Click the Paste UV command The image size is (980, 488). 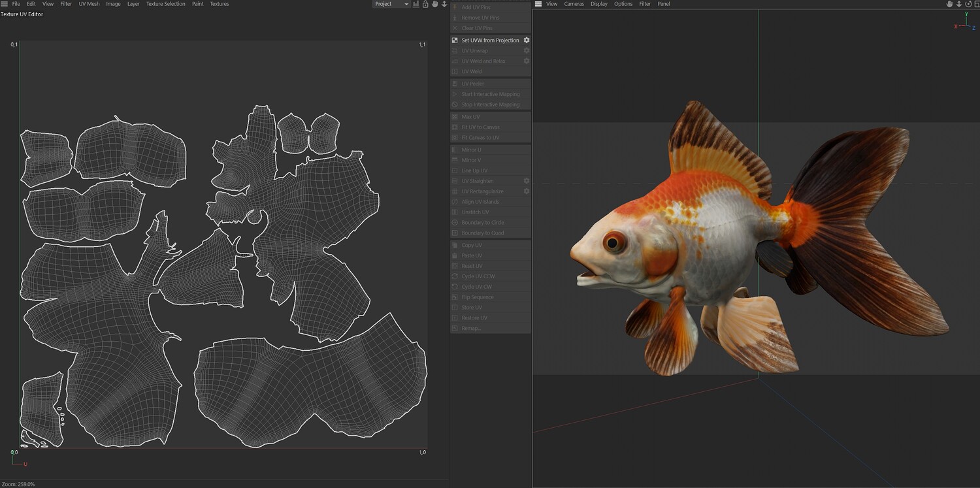coord(491,255)
